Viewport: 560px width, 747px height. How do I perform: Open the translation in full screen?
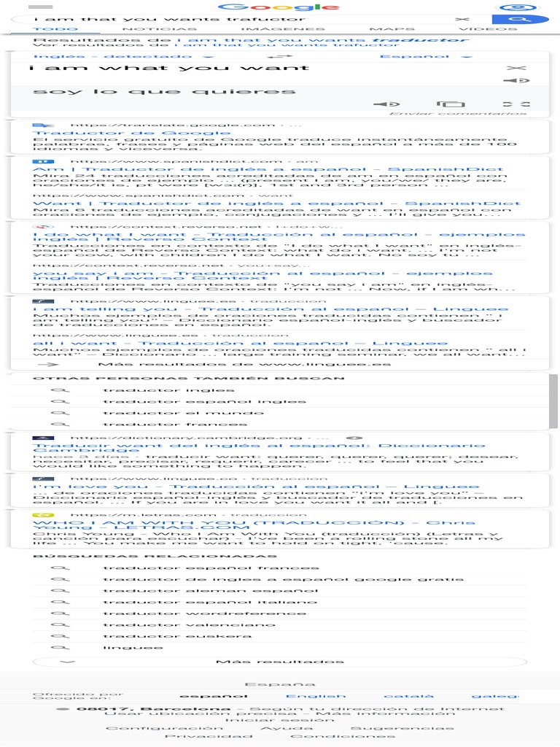tap(517, 104)
